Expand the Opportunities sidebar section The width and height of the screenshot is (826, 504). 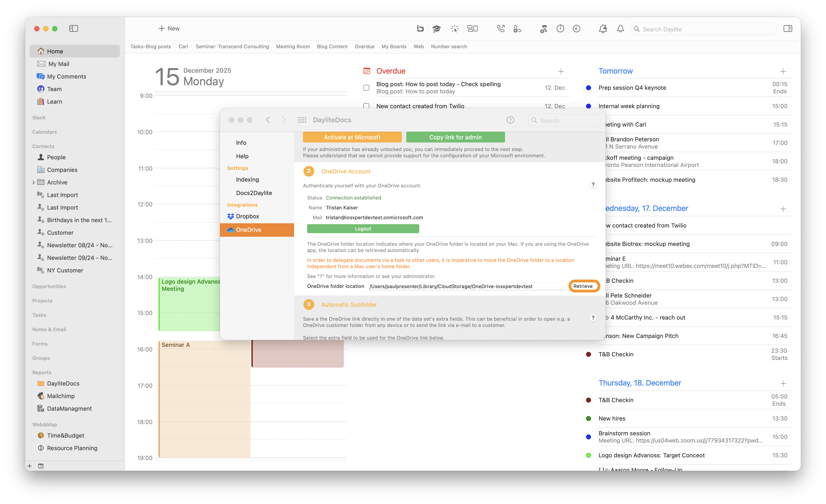(x=49, y=287)
